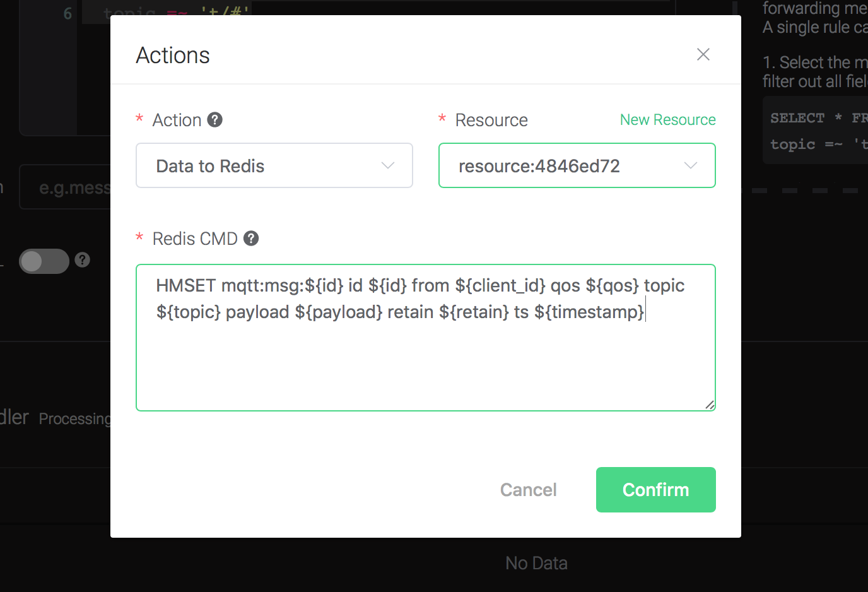Image resolution: width=868 pixels, height=592 pixels.
Task: Click the Redis CMD field label
Action: pyautogui.click(x=195, y=239)
